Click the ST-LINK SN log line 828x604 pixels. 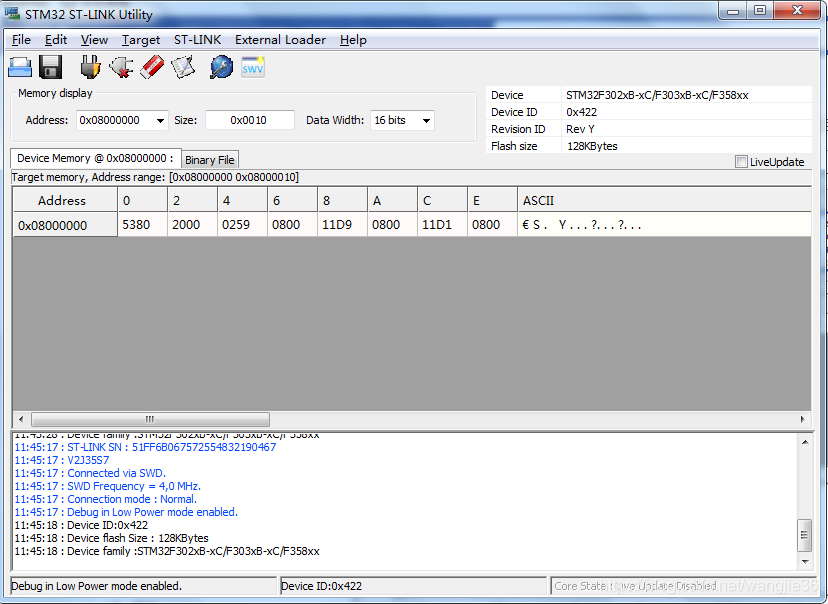pyautogui.click(x=145, y=447)
